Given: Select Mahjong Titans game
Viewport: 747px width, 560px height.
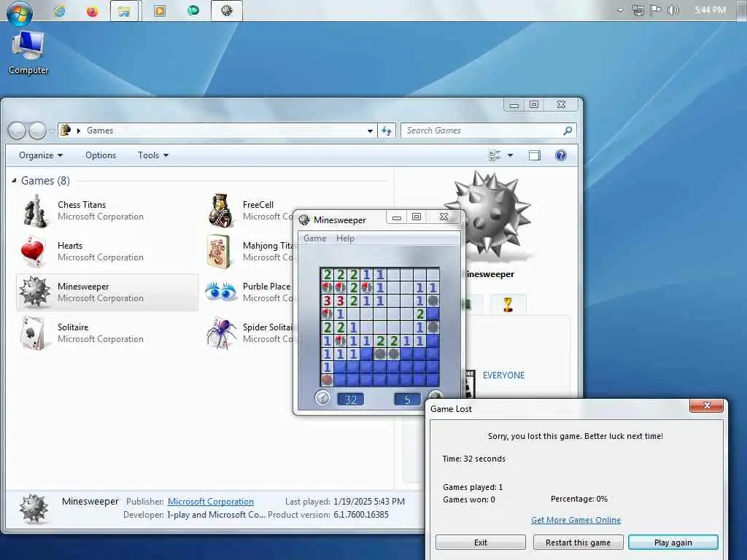Looking at the screenshot, I should point(249,252).
